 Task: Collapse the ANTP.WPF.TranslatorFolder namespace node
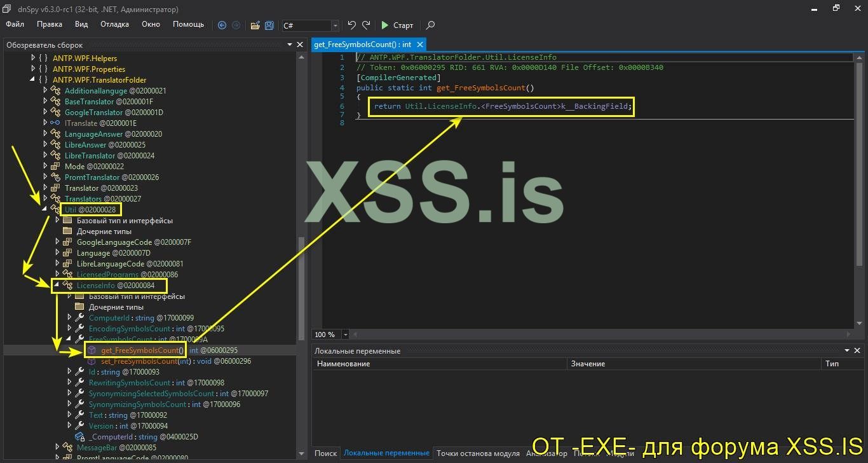[33, 80]
